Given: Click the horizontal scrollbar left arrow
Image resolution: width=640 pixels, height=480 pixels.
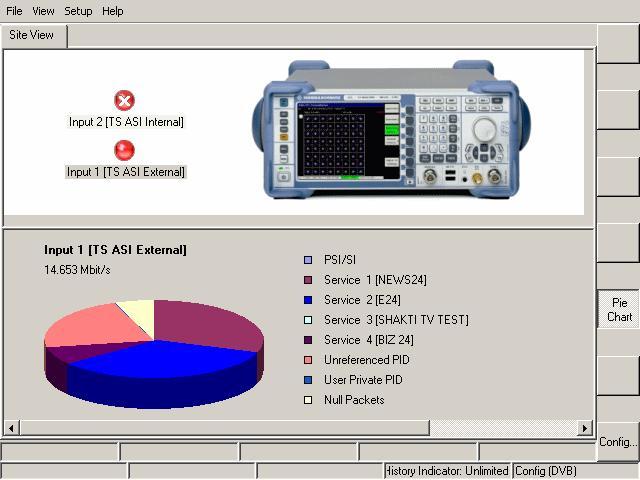Looking at the screenshot, I should pos(11,428).
